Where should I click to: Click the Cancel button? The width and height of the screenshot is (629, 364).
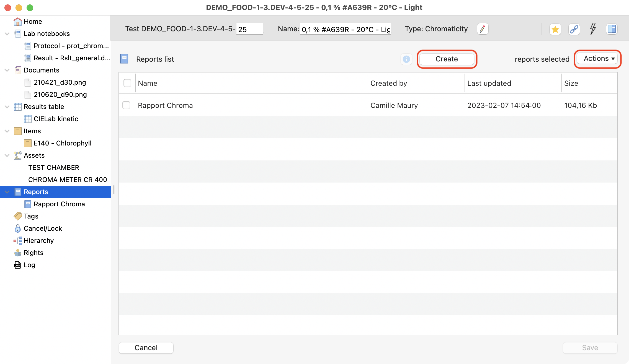(x=146, y=348)
